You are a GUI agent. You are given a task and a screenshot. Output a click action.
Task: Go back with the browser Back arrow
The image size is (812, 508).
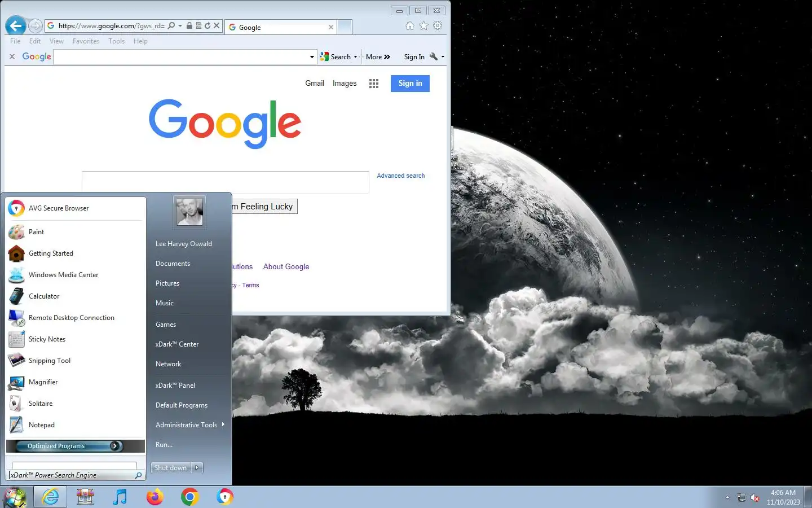point(15,25)
